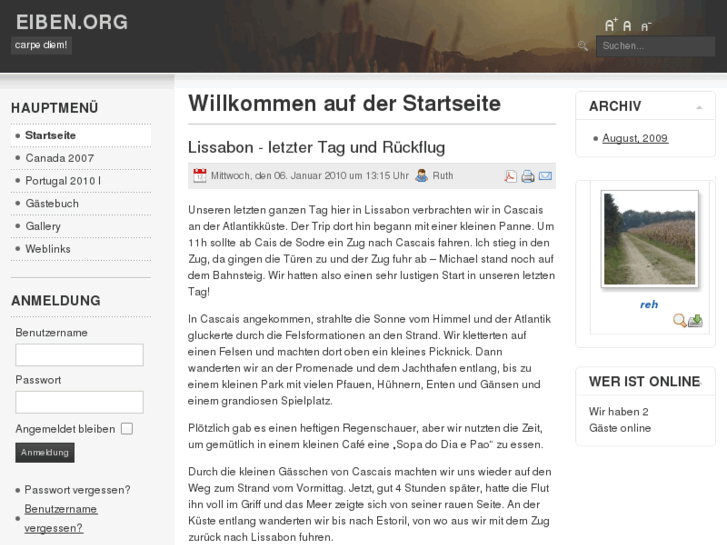The width and height of the screenshot is (727, 545).
Task: Collapse the Archiv module arrow
Action: (699, 107)
